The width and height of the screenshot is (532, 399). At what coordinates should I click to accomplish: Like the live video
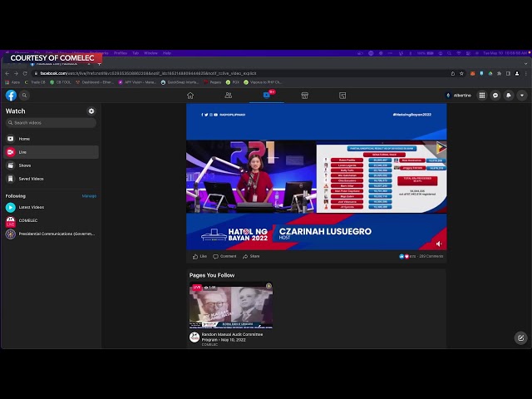[199, 257]
